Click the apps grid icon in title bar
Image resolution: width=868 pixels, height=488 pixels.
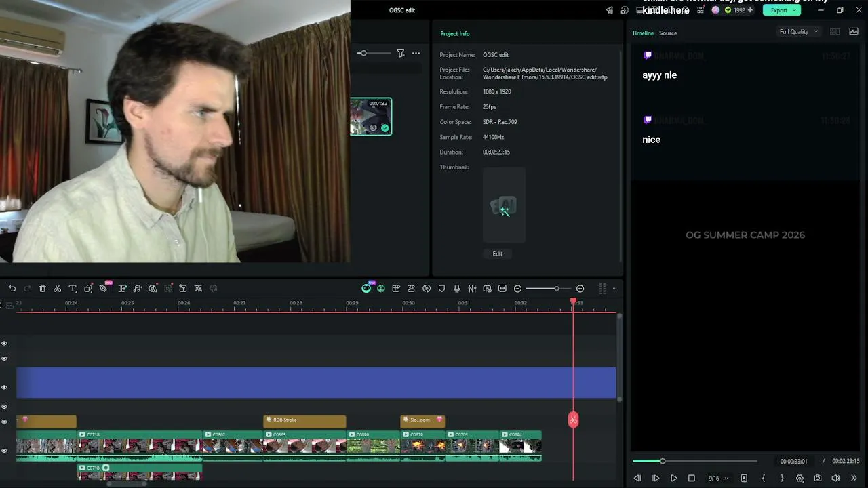pos(701,10)
